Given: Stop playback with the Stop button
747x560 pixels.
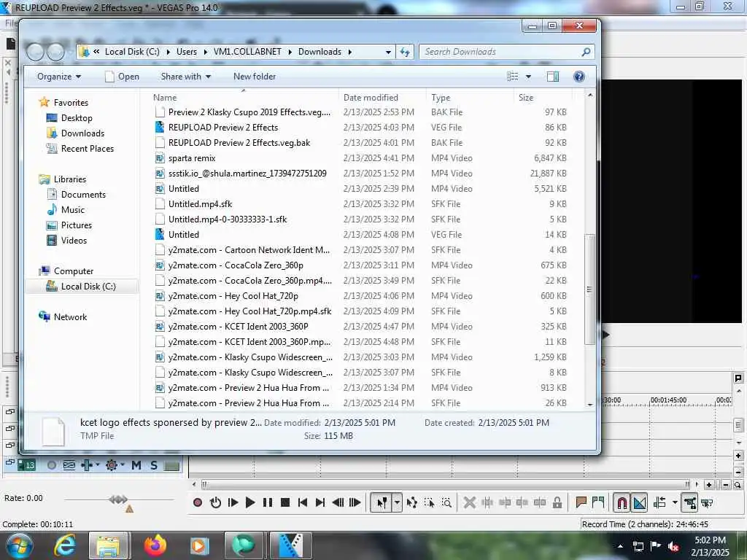Looking at the screenshot, I should pos(285,502).
